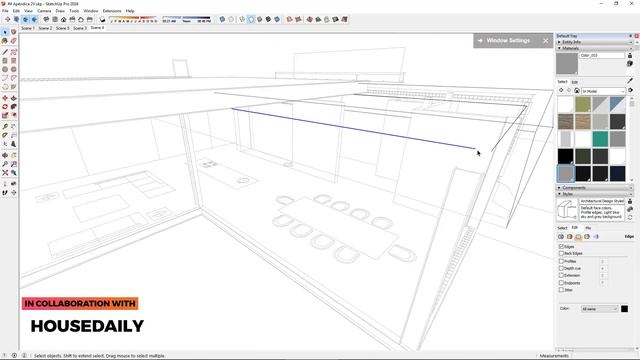
Task: Enable Endpoints checkbox
Action: point(561,282)
